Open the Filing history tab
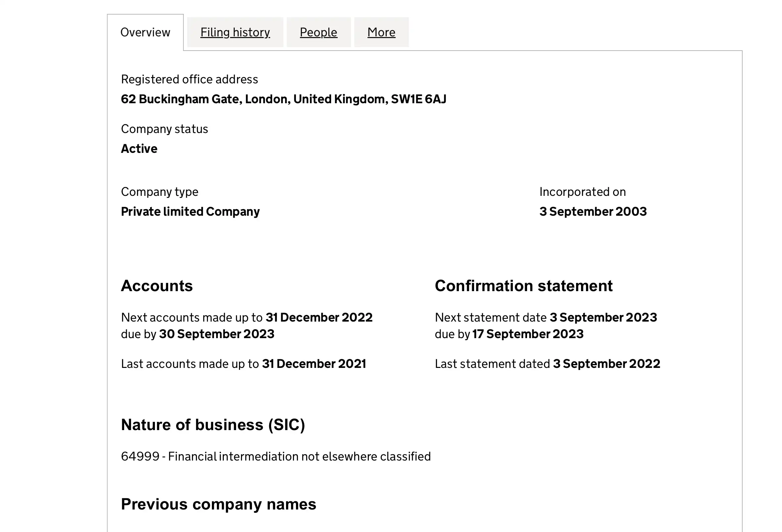 (x=235, y=32)
